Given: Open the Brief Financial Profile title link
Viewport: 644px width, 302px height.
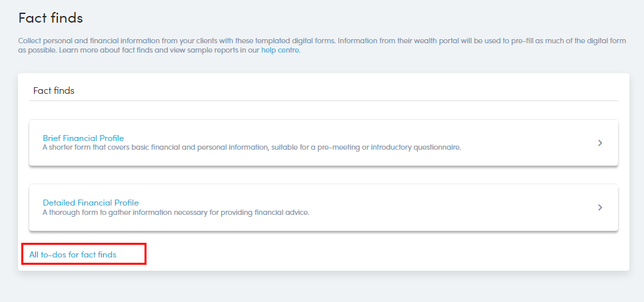Looking at the screenshot, I should [83, 138].
